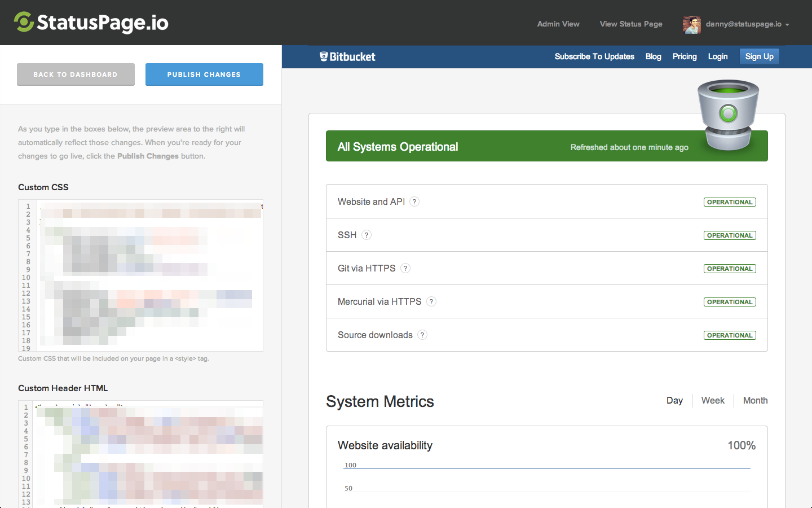Open help tooltip for Git via HTTPS
The width and height of the screenshot is (812, 508).
tap(405, 268)
